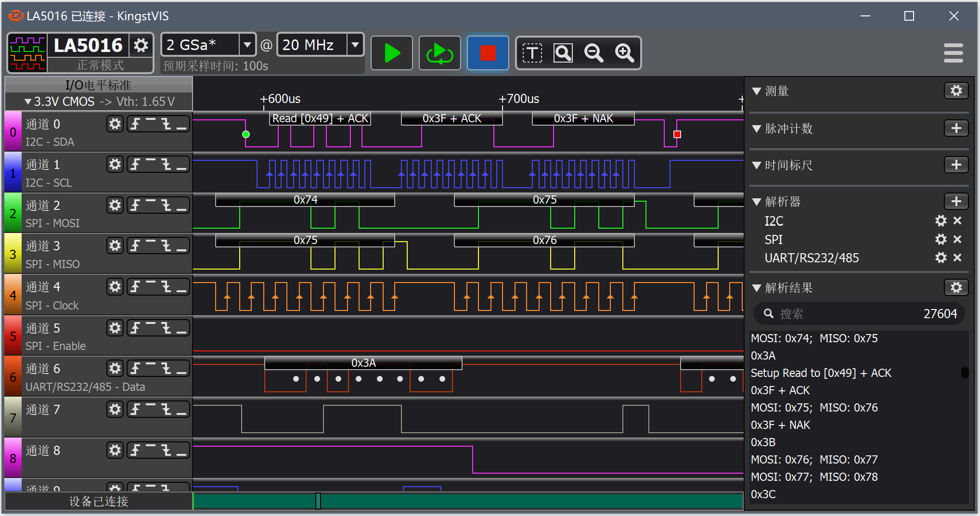Open settings gear for channel 6 UART
This screenshot has height=516, width=980.
[115, 369]
